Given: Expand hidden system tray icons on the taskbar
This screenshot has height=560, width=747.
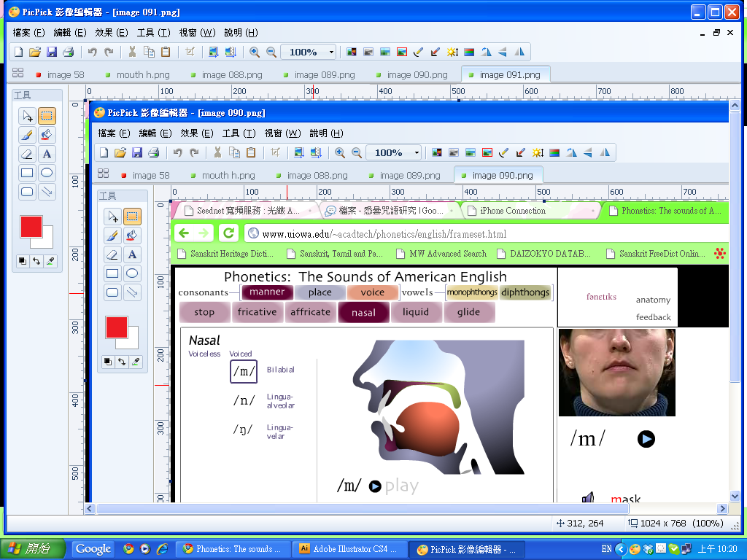Looking at the screenshot, I should pos(621,549).
